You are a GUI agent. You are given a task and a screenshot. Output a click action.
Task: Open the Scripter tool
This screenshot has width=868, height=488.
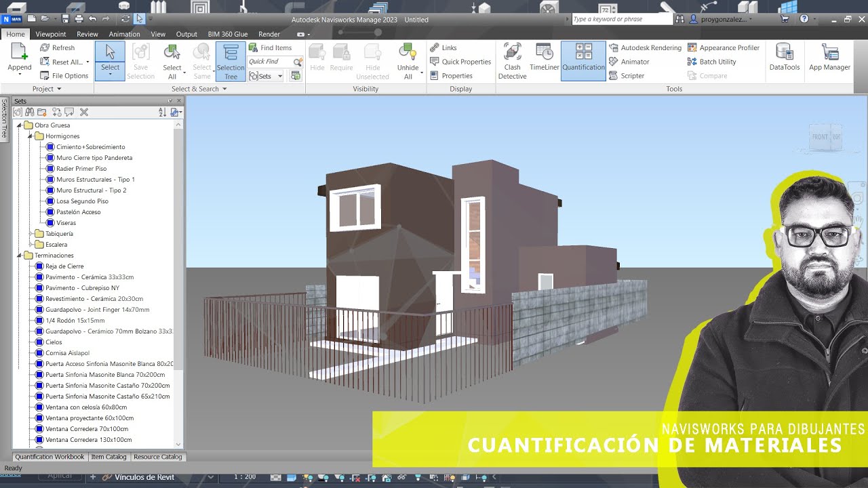click(x=627, y=76)
